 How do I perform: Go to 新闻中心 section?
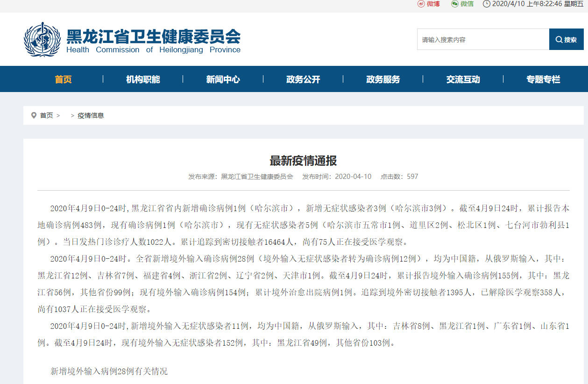tap(223, 79)
